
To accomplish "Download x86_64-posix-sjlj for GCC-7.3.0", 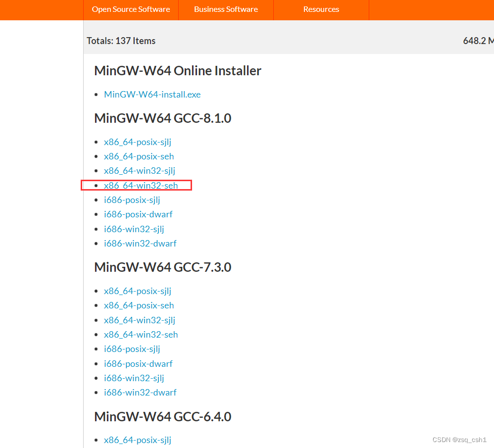I will [x=138, y=291].
